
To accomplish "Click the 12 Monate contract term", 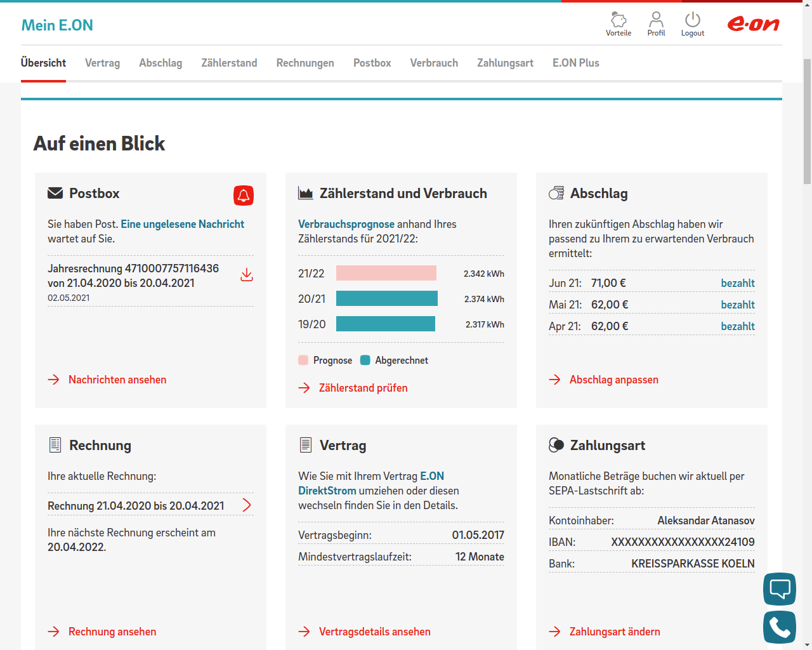I will tap(480, 557).
